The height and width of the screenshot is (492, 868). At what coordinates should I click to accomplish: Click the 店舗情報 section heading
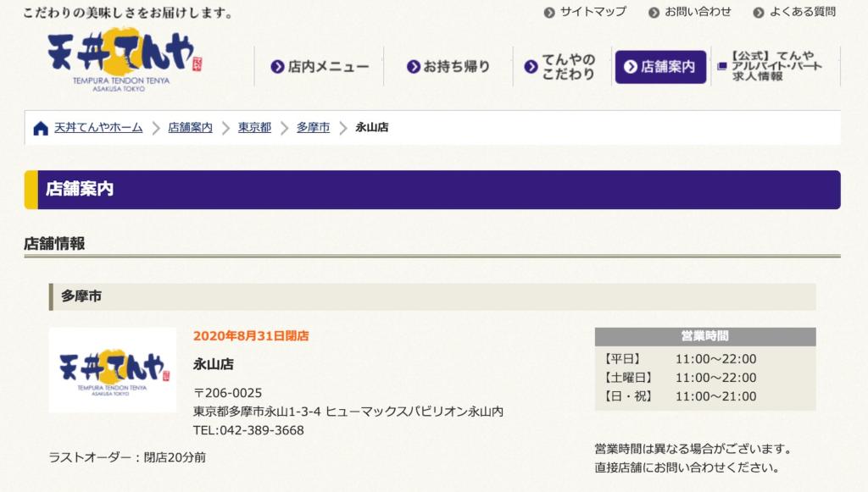tap(54, 244)
